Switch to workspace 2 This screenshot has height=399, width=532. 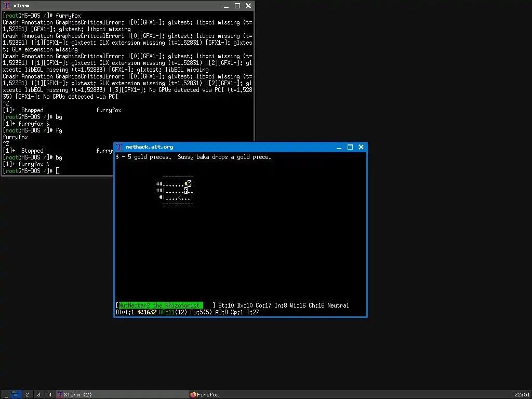click(27, 395)
